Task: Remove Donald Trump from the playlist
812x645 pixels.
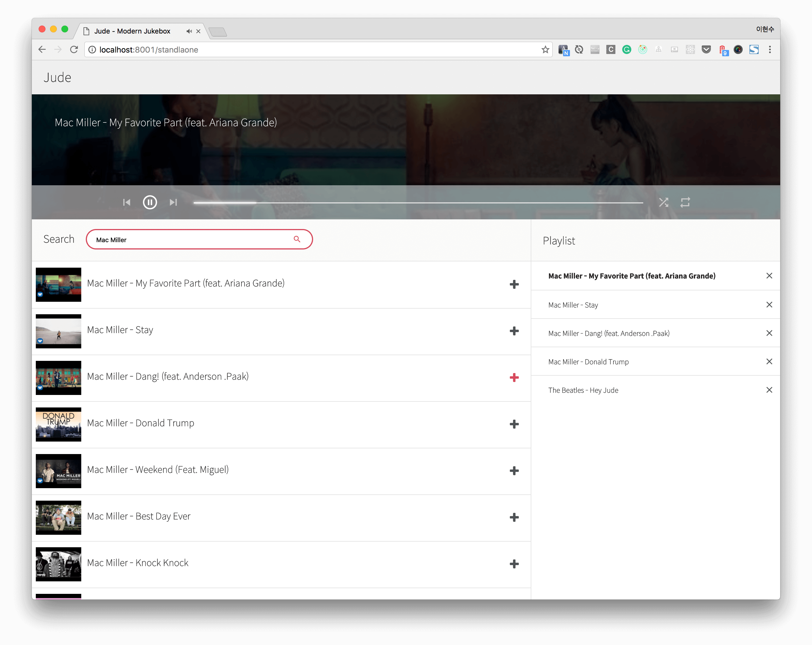Action: pos(769,361)
